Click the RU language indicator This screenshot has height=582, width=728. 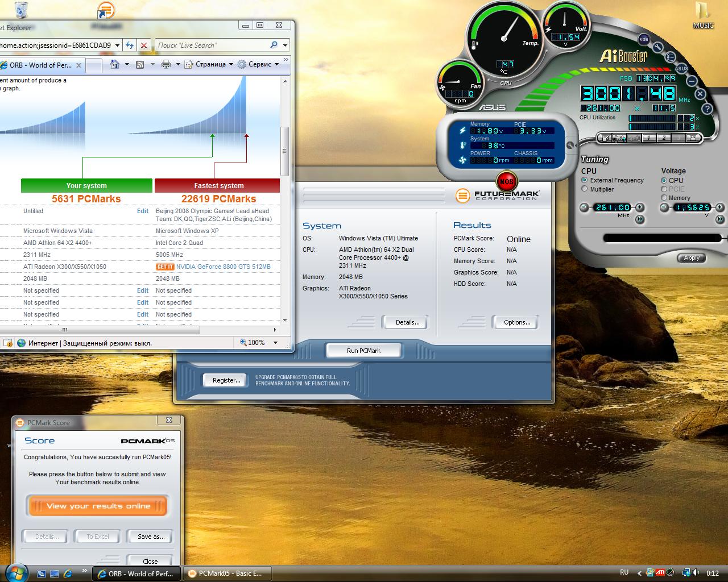click(x=624, y=573)
